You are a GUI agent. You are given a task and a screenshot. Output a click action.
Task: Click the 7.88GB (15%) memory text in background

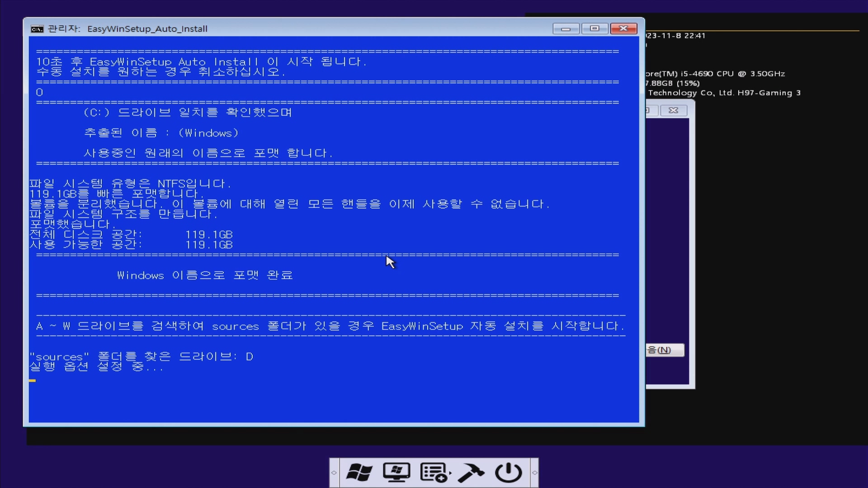pos(673,83)
